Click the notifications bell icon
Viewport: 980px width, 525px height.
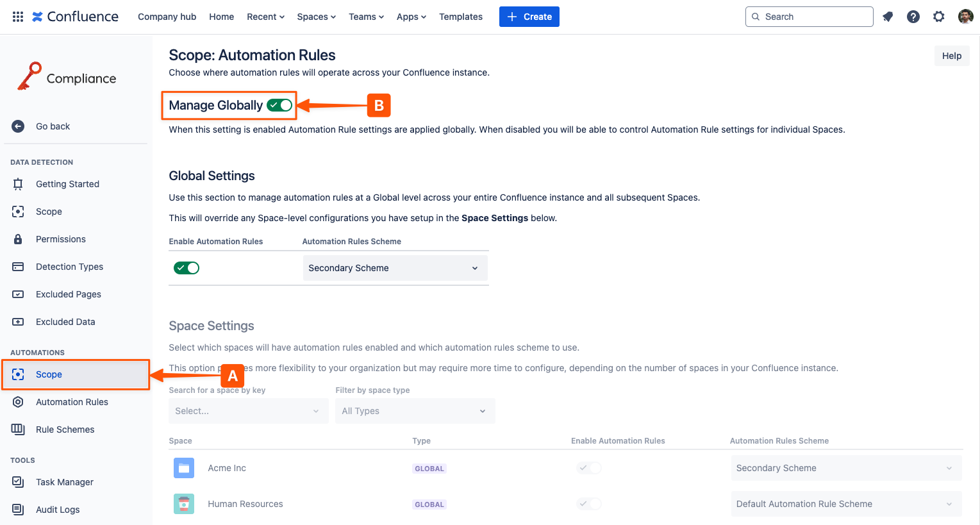pyautogui.click(x=888, y=17)
